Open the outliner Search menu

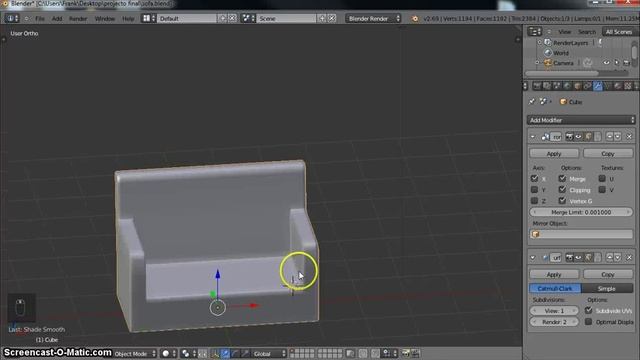click(587, 32)
